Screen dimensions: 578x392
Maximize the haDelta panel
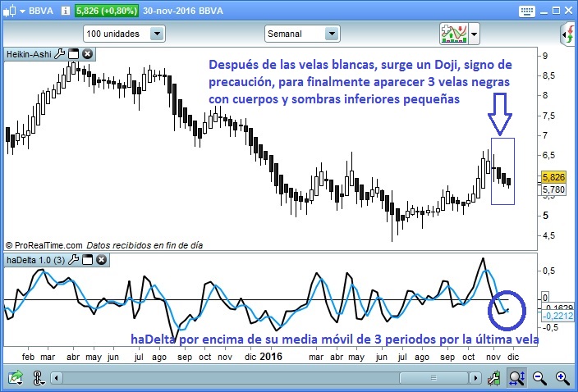[x=87, y=259]
